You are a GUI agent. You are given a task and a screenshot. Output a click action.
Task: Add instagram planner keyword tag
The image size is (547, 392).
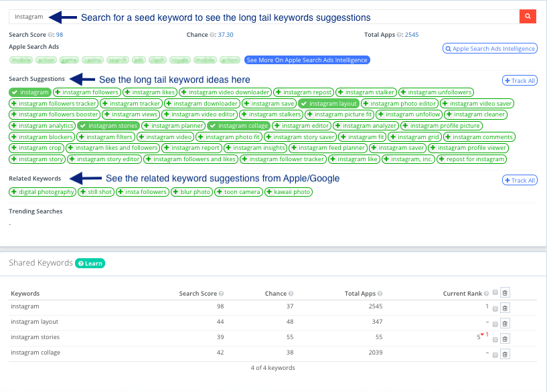[x=173, y=126]
